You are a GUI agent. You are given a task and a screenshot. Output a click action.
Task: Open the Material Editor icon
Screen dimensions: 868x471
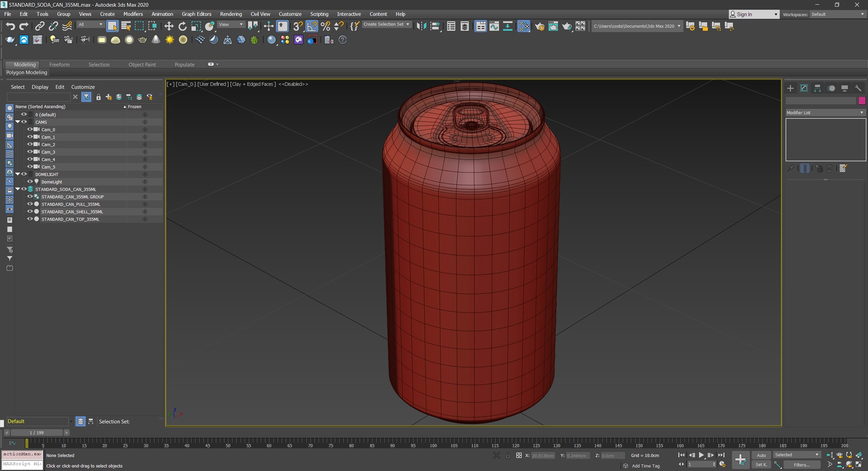(x=524, y=26)
